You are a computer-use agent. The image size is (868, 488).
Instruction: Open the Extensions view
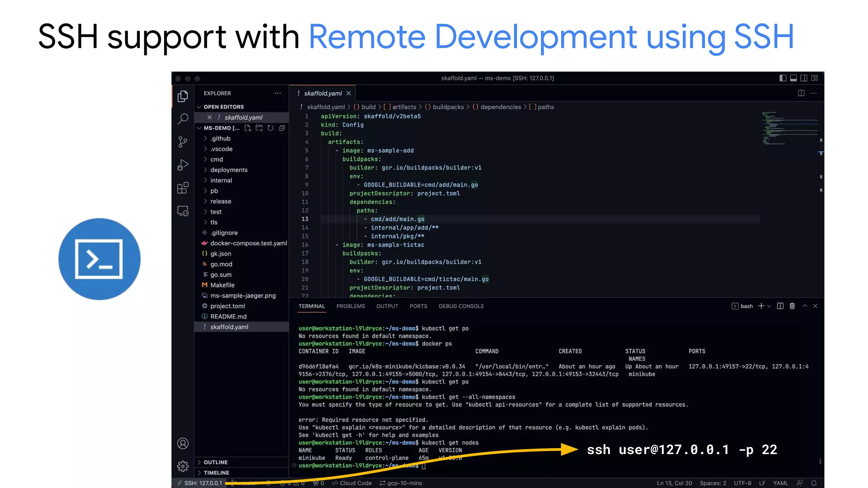183,188
